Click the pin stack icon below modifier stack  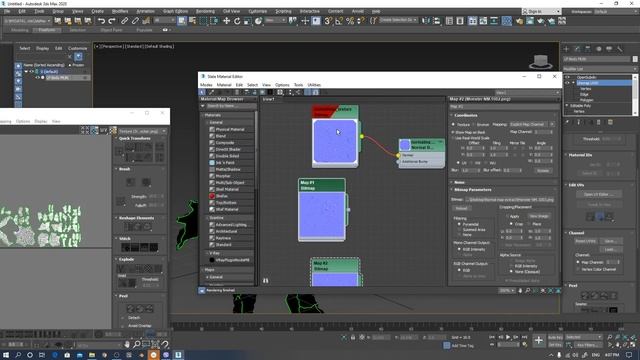567,122
